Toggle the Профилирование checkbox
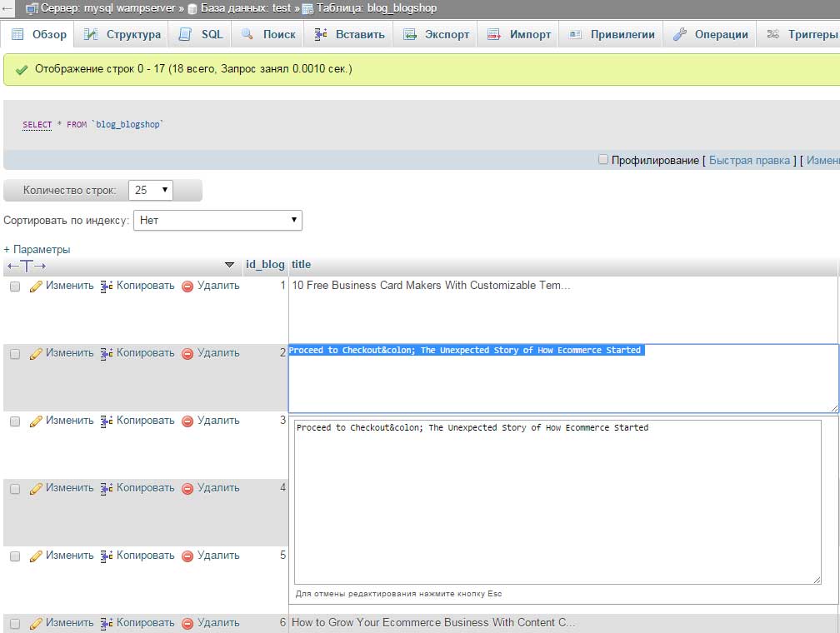The height and width of the screenshot is (633, 840). [x=603, y=159]
